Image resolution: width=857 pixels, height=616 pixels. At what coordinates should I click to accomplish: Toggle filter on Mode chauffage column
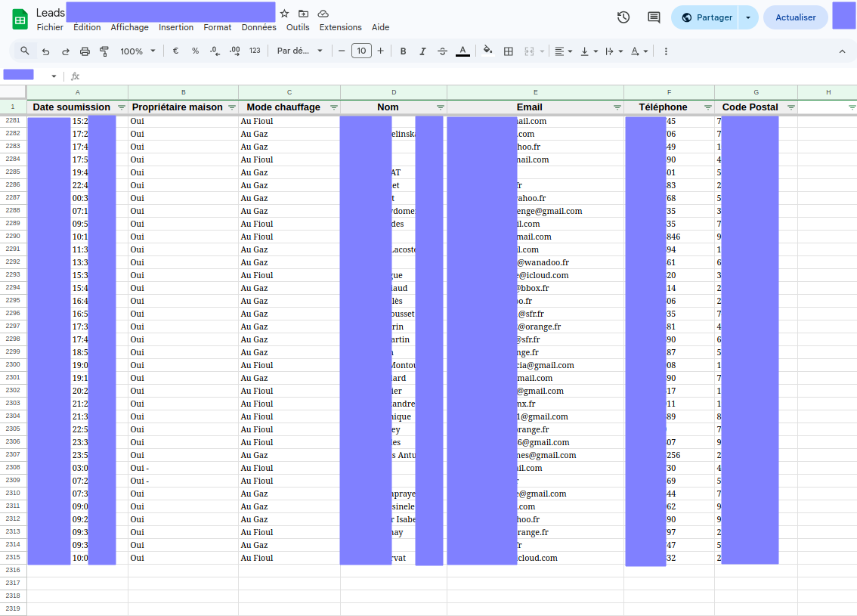tap(333, 107)
